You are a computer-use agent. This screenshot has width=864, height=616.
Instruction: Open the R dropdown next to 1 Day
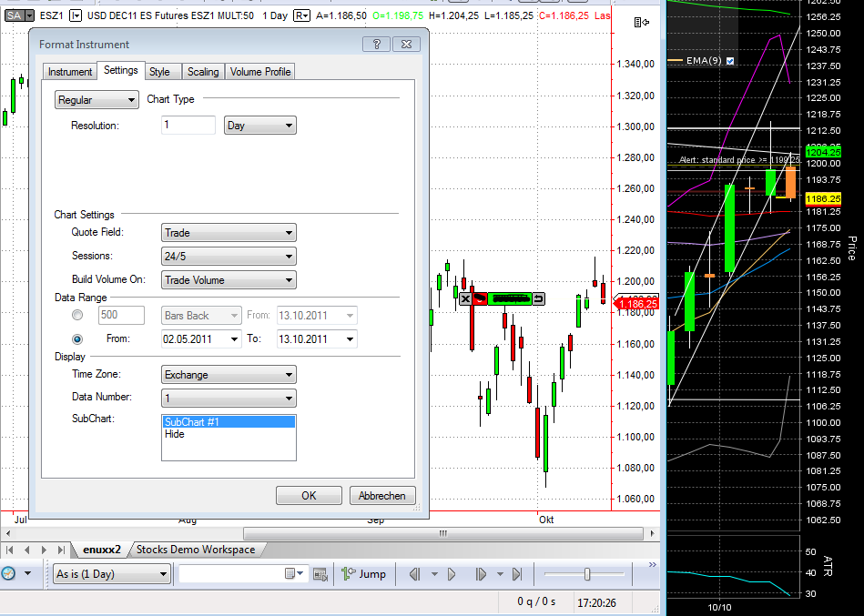(301, 15)
